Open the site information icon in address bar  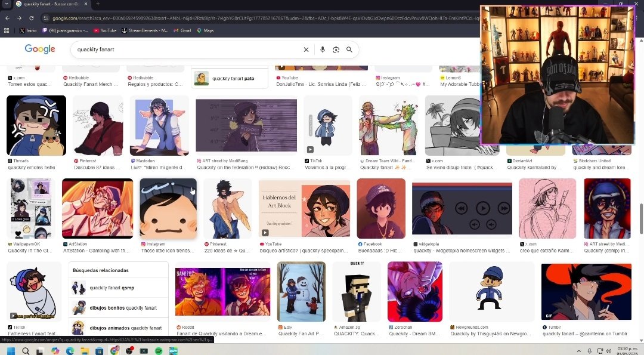point(46,18)
